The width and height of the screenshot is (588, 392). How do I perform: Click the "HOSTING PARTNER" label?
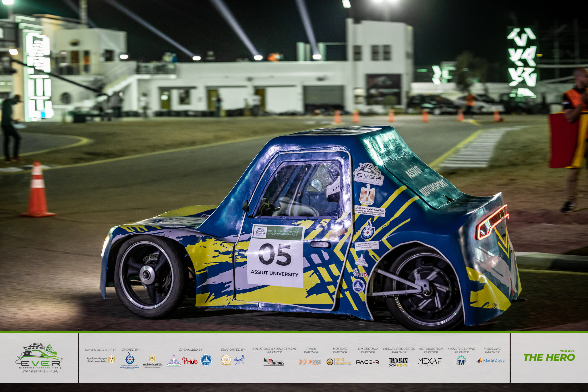tap(340, 350)
